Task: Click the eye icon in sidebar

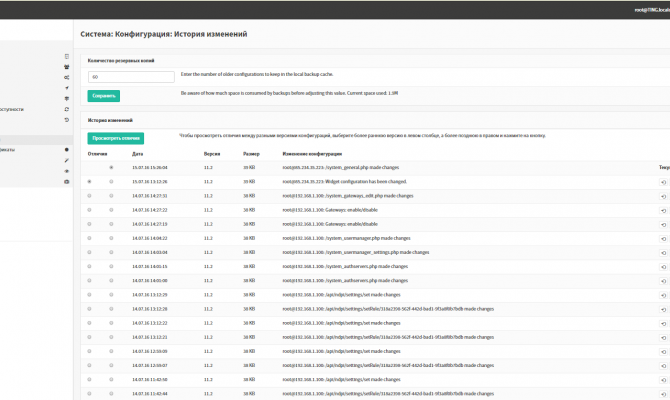Action: coord(66,171)
